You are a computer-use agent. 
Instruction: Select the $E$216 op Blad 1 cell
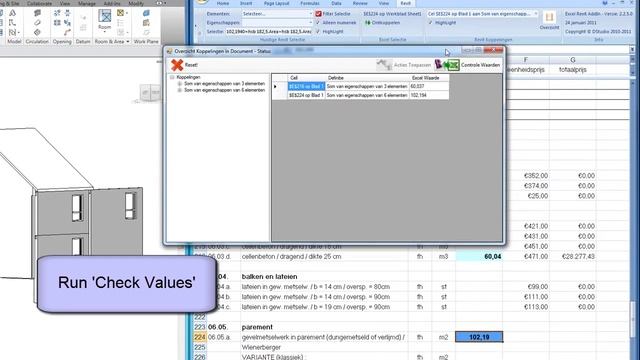pos(306,87)
